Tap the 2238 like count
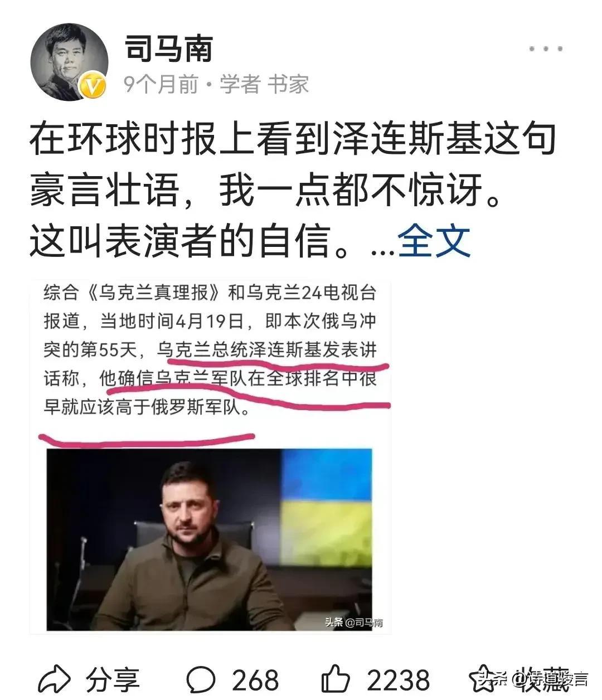This screenshot has height=700, width=602. click(399, 680)
